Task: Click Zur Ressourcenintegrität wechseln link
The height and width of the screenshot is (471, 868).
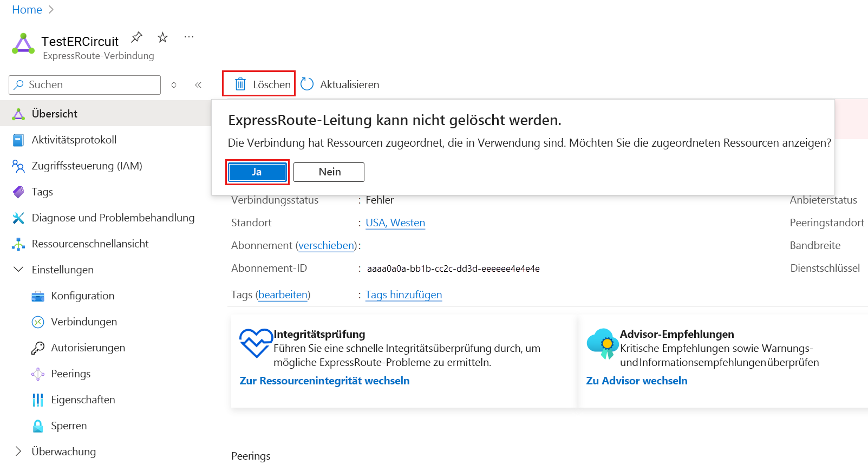Action: (324, 381)
